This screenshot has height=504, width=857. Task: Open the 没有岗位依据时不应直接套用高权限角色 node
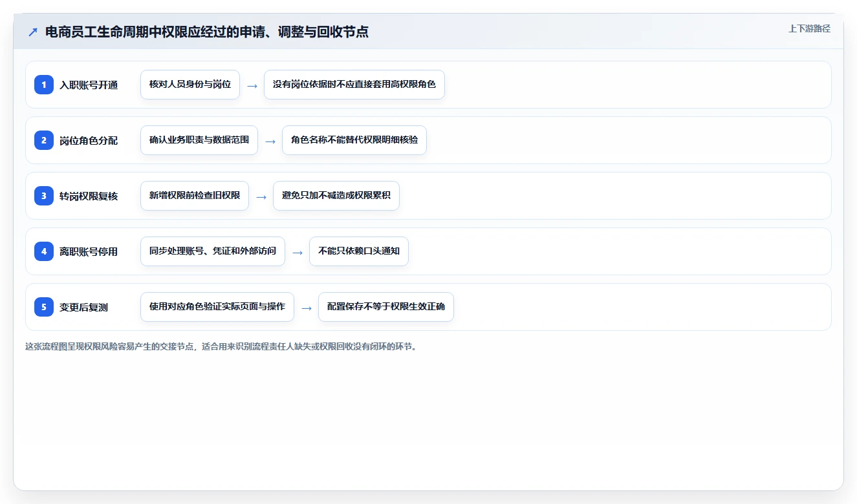[354, 85]
